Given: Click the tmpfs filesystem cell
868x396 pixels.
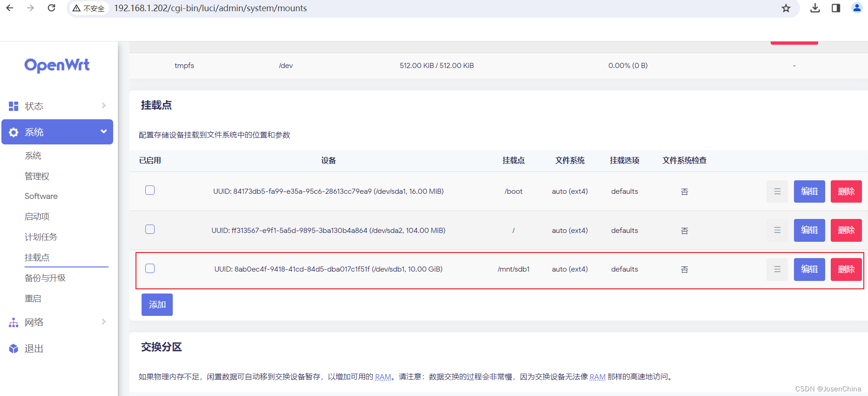Looking at the screenshot, I should coord(184,66).
